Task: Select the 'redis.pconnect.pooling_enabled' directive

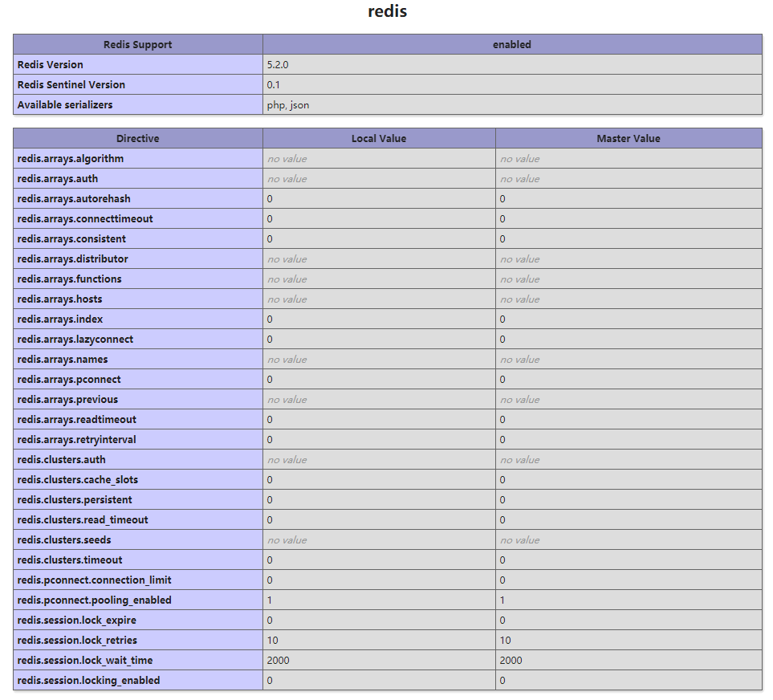Action: coord(94,600)
